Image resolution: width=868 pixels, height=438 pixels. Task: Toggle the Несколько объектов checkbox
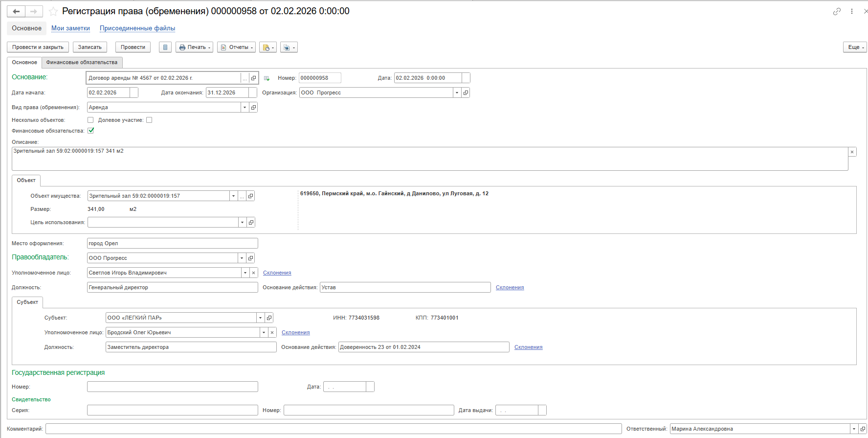(90, 120)
